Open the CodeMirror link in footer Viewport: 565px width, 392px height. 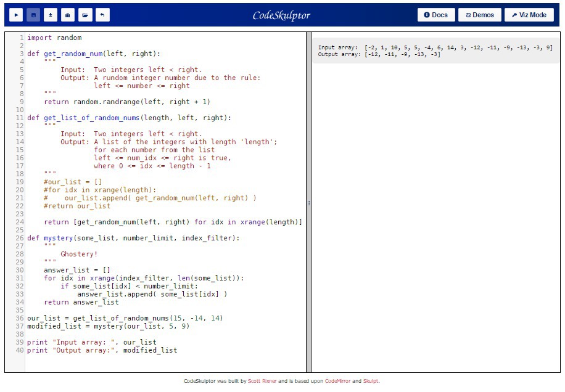(x=337, y=381)
